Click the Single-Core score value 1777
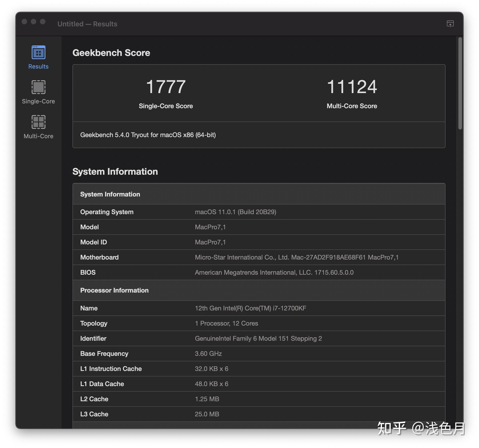The width and height of the screenshot is (479, 448). tap(166, 87)
